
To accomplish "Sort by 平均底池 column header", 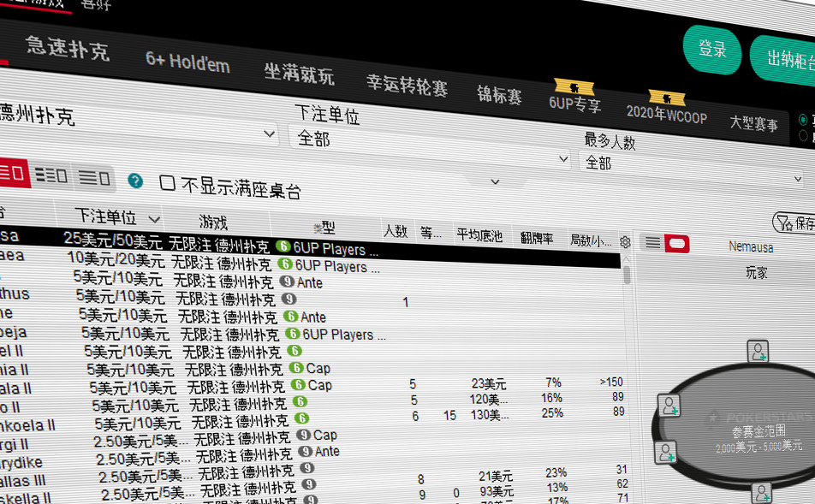I will pyautogui.click(x=479, y=236).
